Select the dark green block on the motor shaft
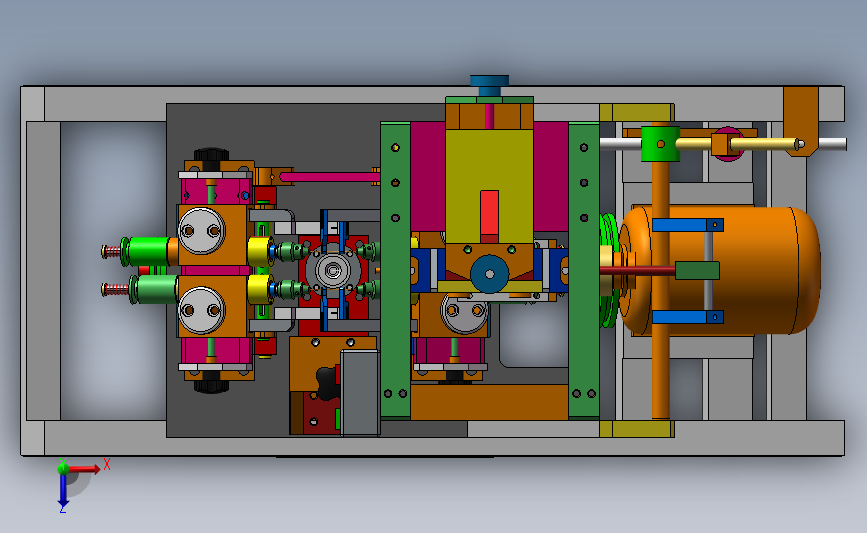 [697, 270]
